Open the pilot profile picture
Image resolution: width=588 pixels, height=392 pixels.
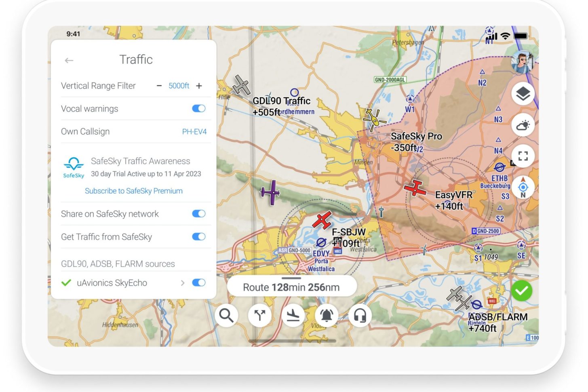click(x=522, y=62)
